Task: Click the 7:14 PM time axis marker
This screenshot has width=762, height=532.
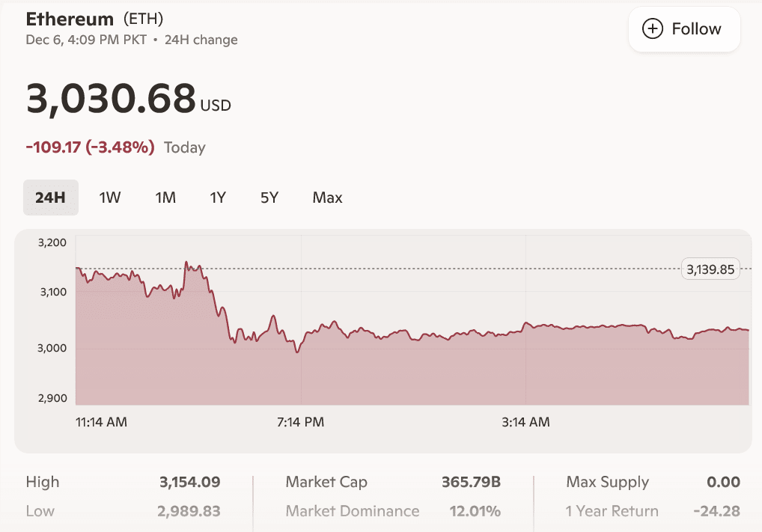Action: [x=300, y=422]
